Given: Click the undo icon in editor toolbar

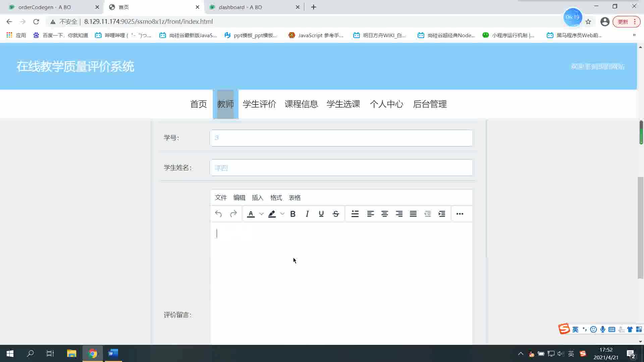Looking at the screenshot, I should pos(218,214).
